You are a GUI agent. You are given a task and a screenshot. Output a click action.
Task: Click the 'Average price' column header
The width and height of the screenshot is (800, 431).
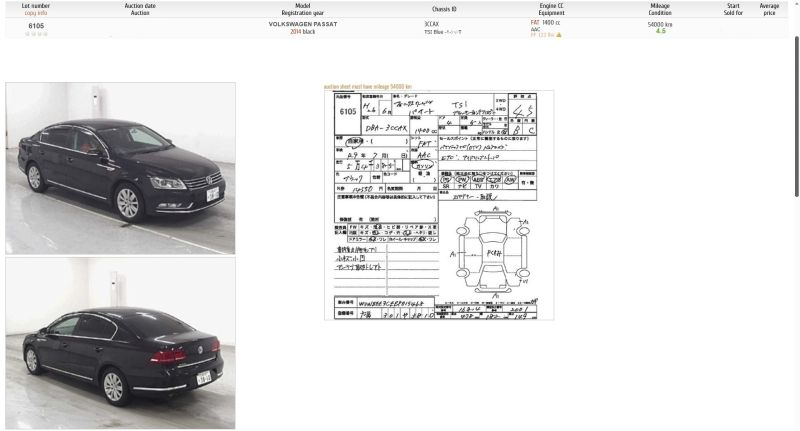pos(769,9)
